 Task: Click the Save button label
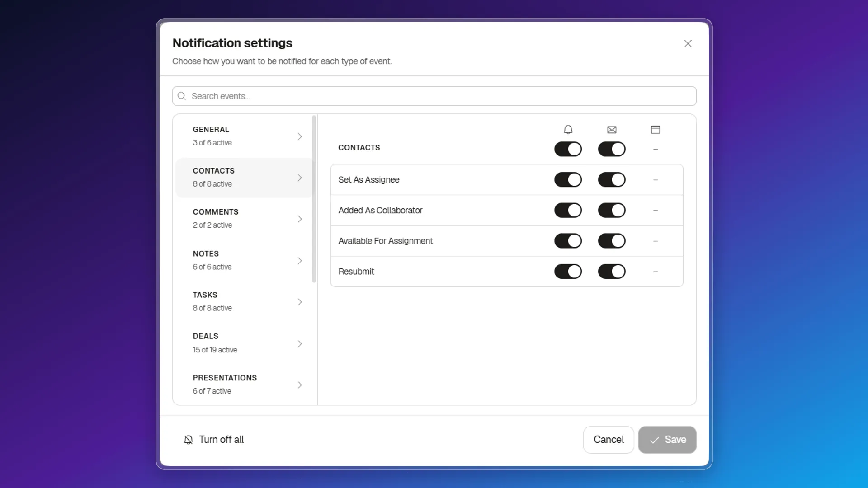coord(675,440)
